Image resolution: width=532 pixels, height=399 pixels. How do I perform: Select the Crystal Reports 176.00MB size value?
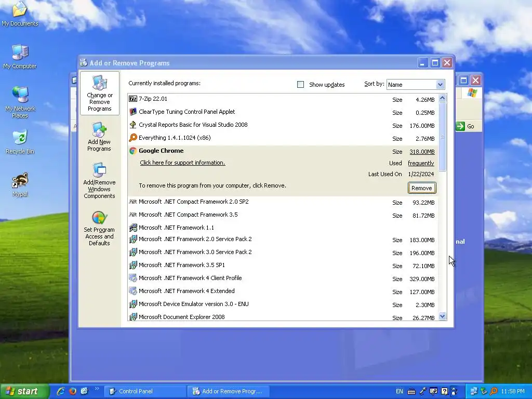[422, 126]
